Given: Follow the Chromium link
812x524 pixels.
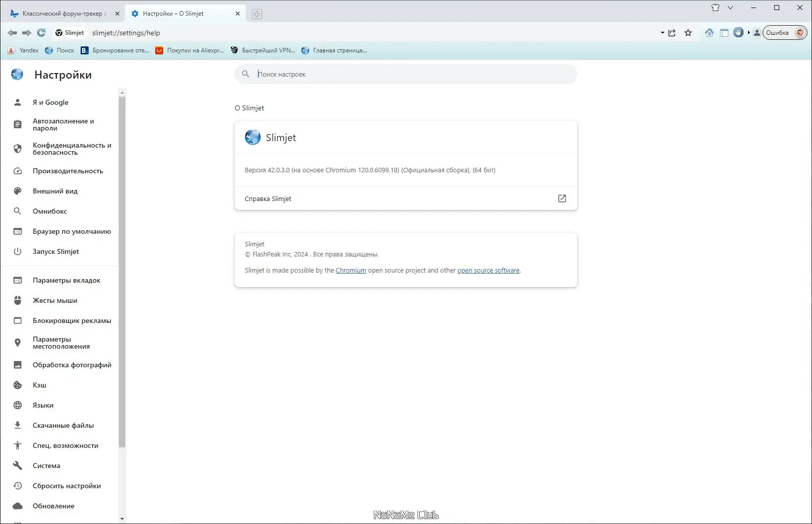Looking at the screenshot, I should click(351, 271).
